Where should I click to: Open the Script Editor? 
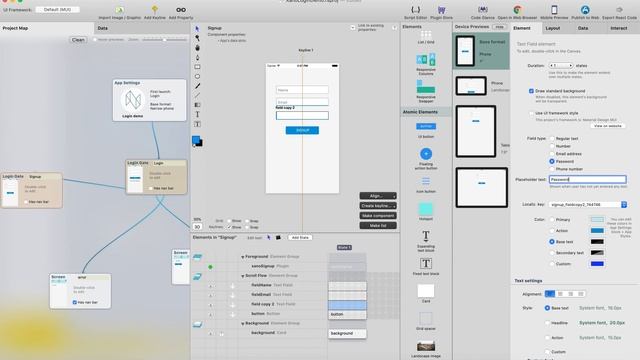coord(416,10)
